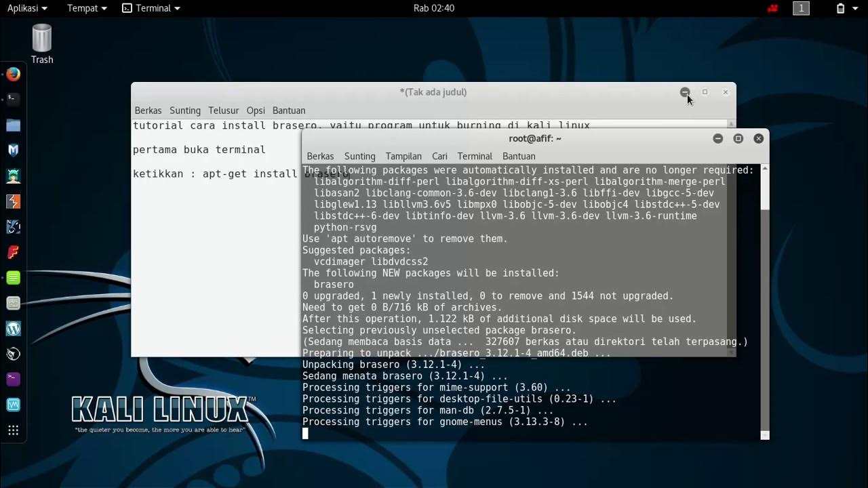Screen dimensions: 868x488
Task: Open the circular disc dock icon
Action: [14, 354]
